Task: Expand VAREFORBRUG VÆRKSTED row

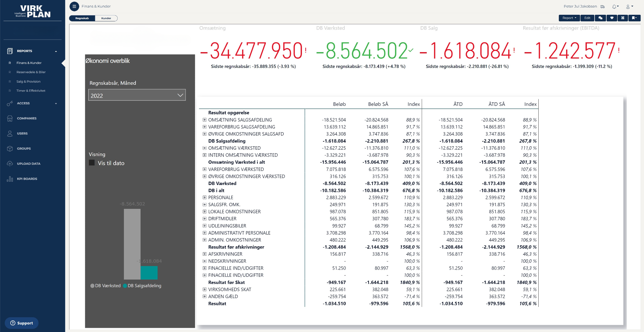Action: tap(204, 169)
